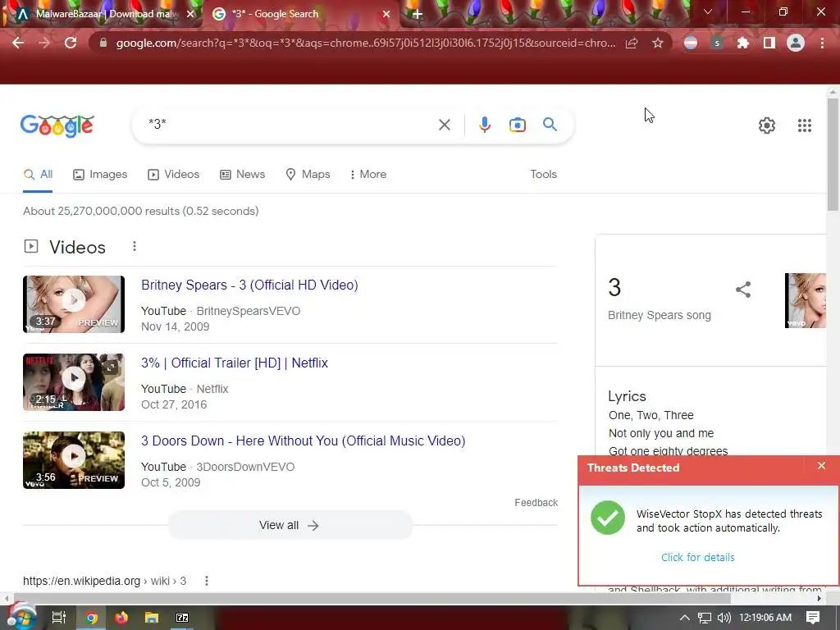Image resolution: width=840 pixels, height=630 pixels.
Task: Open the en.wikipedia.org result URL
Action: (104, 582)
